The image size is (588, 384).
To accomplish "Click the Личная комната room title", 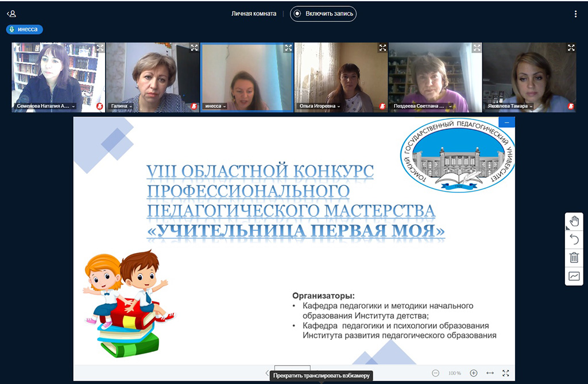I will click(x=253, y=14).
